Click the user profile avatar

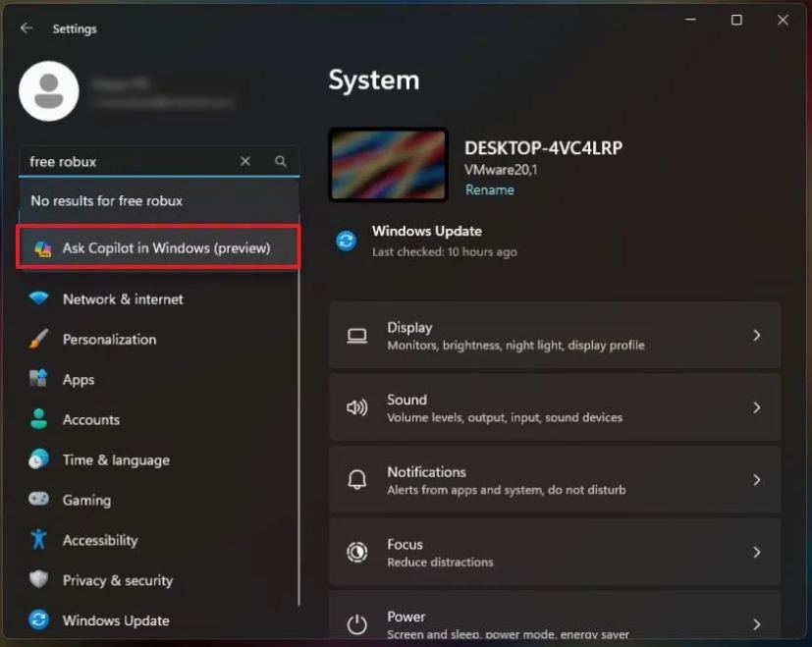(x=49, y=91)
